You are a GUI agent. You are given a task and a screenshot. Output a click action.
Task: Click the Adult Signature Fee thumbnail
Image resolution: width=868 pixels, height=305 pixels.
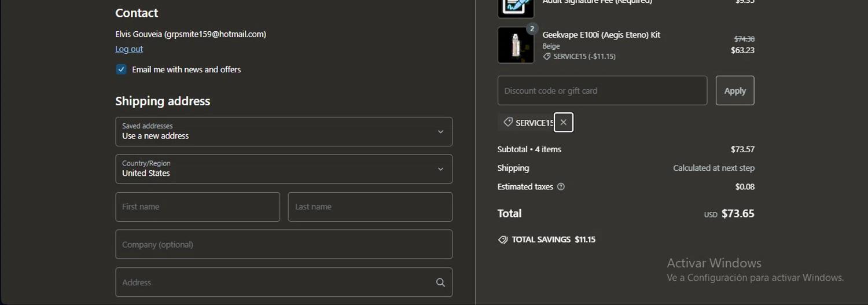(x=516, y=8)
